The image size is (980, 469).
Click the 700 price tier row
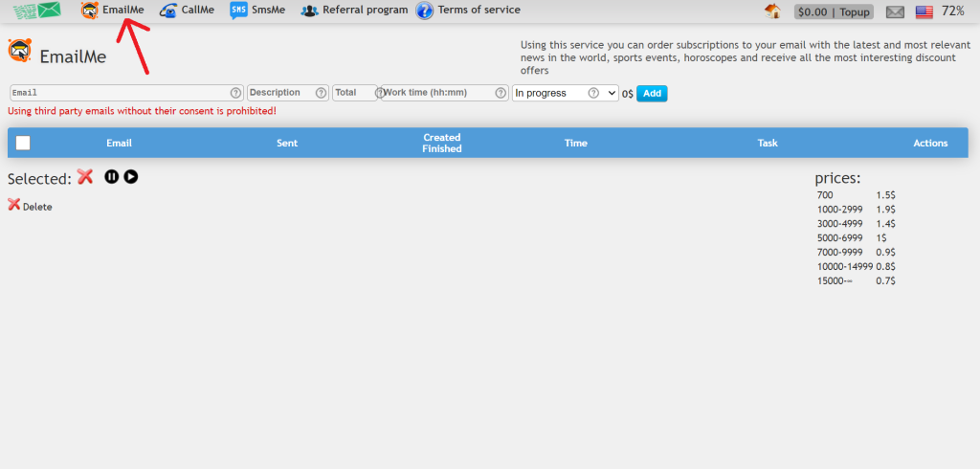(857, 195)
